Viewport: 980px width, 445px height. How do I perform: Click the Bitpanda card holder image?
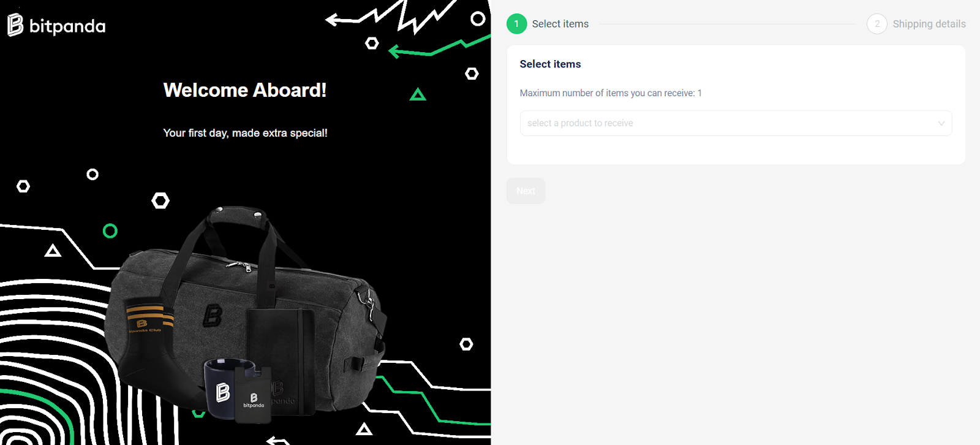(x=254, y=395)
